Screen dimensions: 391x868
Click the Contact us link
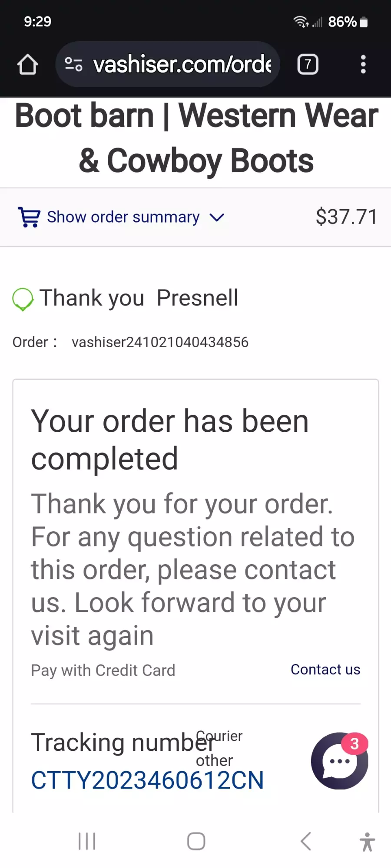click(x=325, y=669)
